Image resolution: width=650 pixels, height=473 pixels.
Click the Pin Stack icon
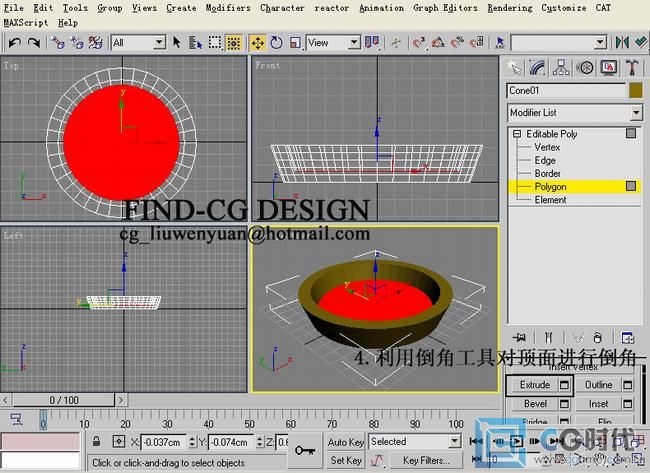tap(519, 337)
